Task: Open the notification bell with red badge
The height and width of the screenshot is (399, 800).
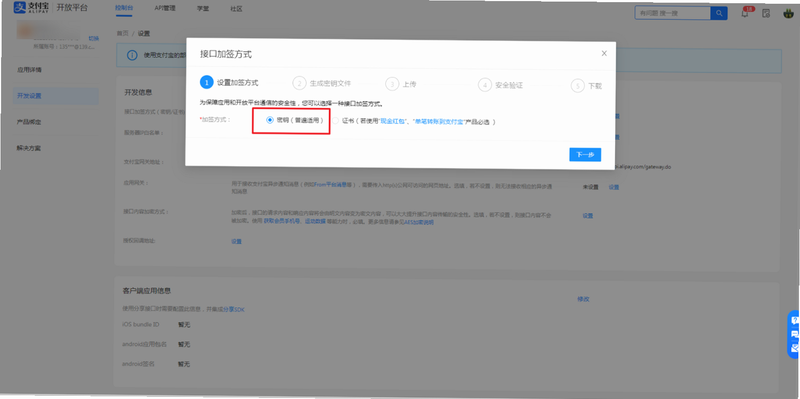Action: tap(745, 13)
